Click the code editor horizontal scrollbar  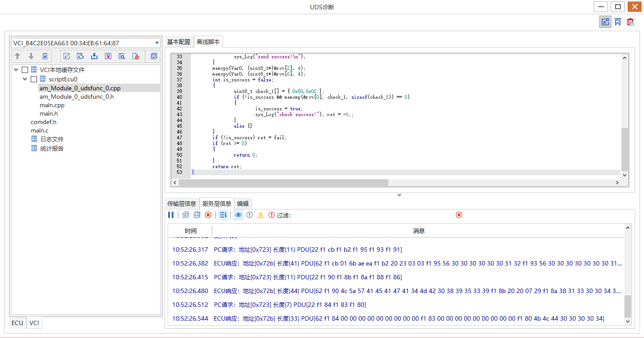point(283,182)
